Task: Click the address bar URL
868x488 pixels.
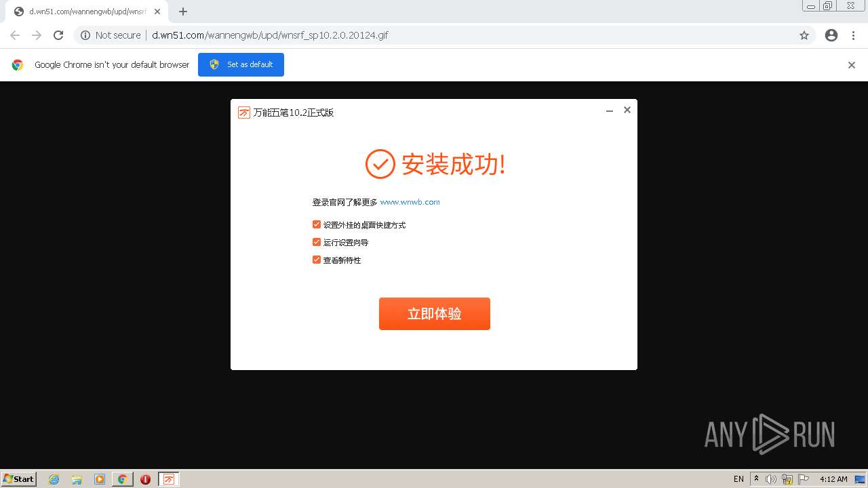Action: pos(270,35)
